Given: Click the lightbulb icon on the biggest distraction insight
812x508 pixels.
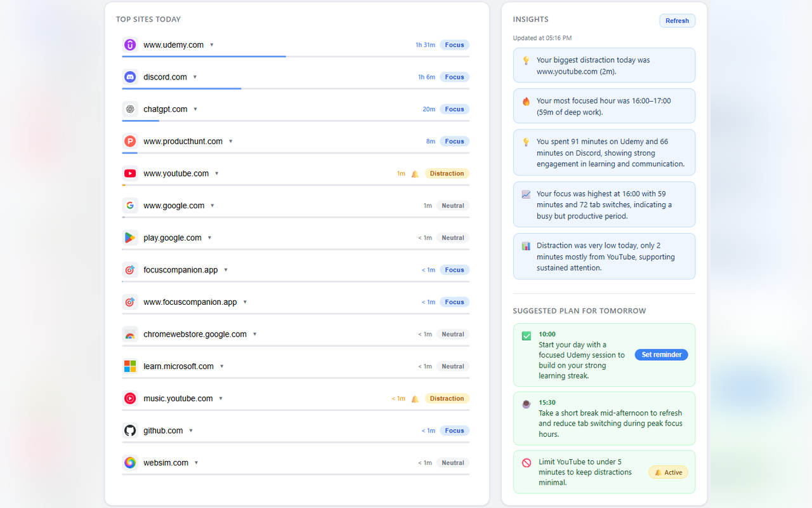Looking at the screenshot, I should click(526, 60).
